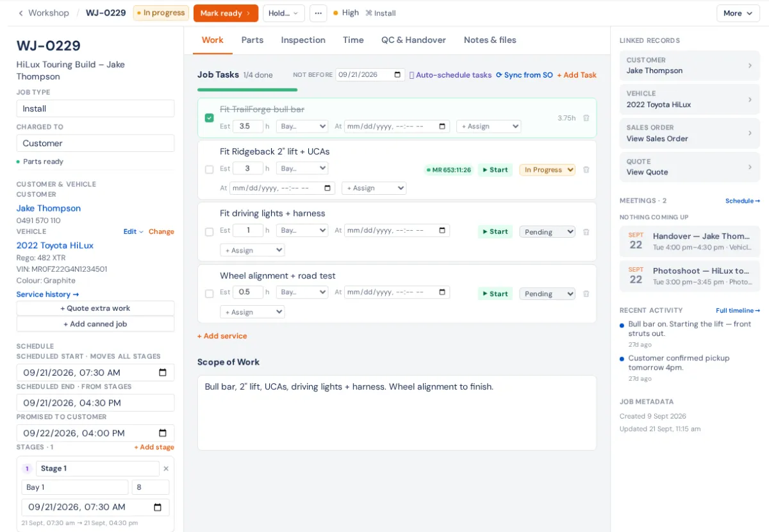Screen dimensions: 769x532
Task: Open Full timeline link
Action: point(738,310)
